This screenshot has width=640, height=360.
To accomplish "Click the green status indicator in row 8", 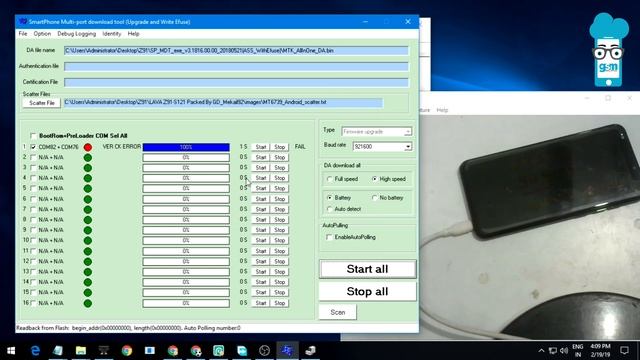I will click(x=88, y=220).
